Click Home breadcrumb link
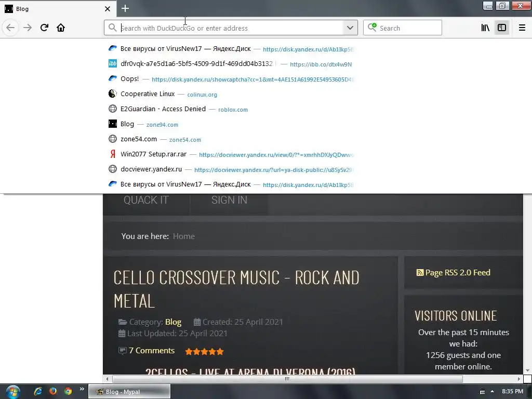 tap(184, 236)
